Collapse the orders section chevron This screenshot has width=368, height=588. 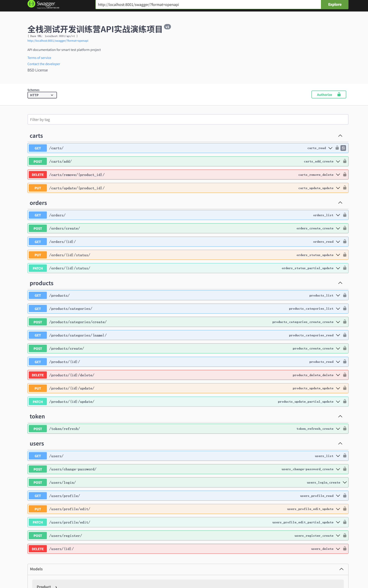click(340, 203)
